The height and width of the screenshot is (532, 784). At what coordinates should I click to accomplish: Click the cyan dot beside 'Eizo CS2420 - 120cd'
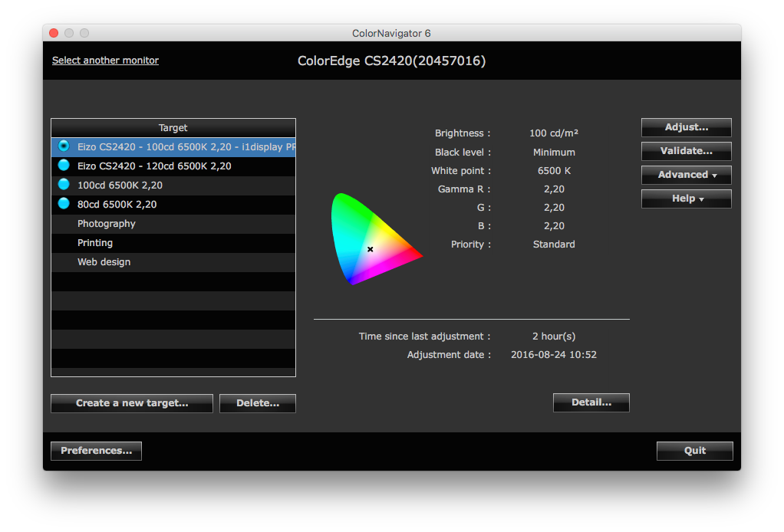click(64, 166)
